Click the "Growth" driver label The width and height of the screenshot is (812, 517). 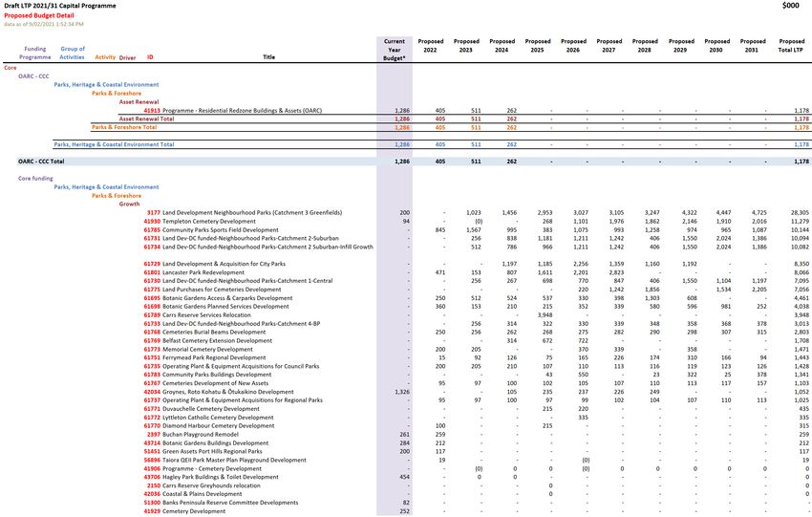(x=130, y=205)
